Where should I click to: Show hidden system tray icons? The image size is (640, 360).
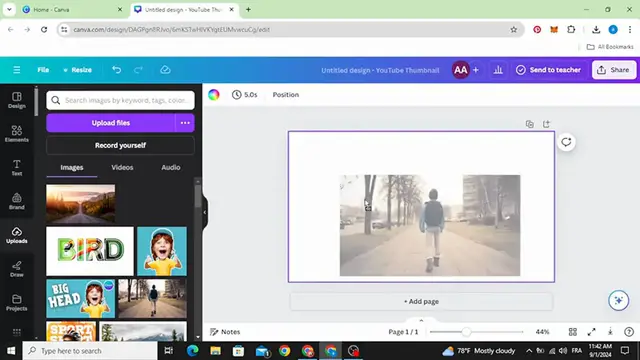click(x=529, y=351)
